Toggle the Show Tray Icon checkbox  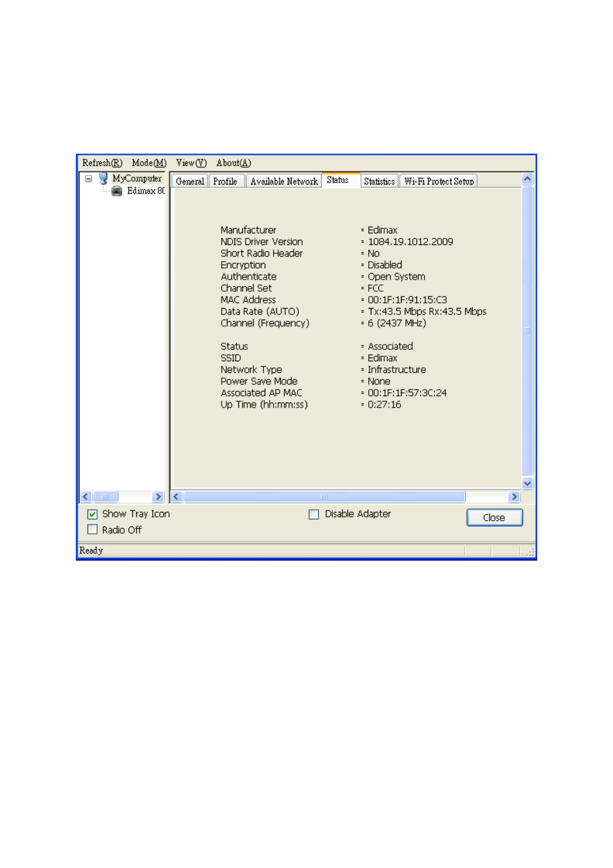[93, 514]
